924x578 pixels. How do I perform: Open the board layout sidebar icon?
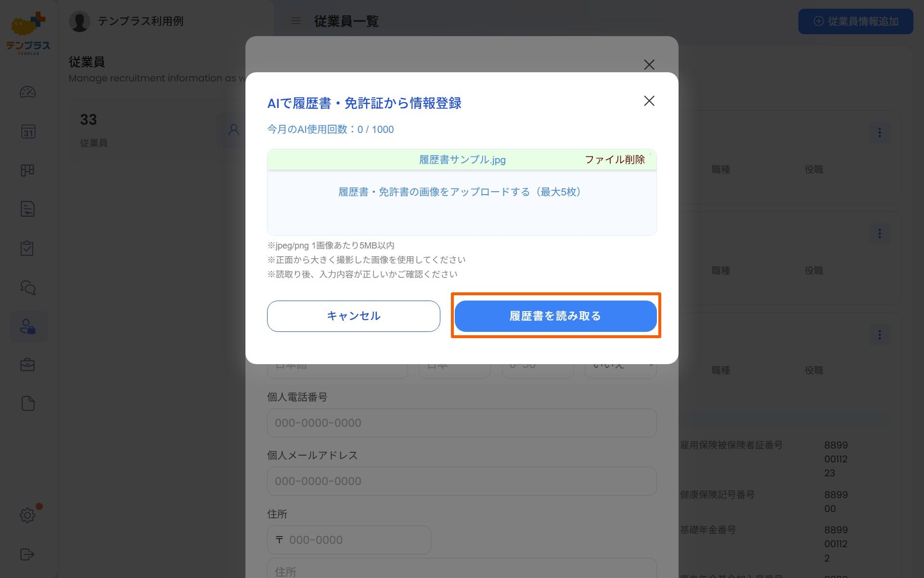27,170
